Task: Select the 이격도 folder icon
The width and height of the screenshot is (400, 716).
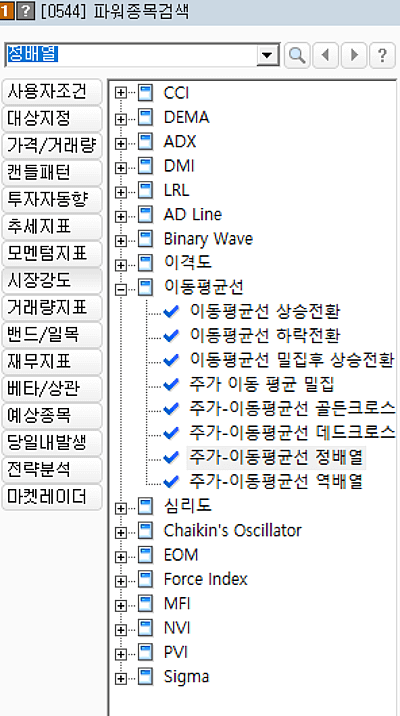Action: pyautogui.click(x=145, y=263)
